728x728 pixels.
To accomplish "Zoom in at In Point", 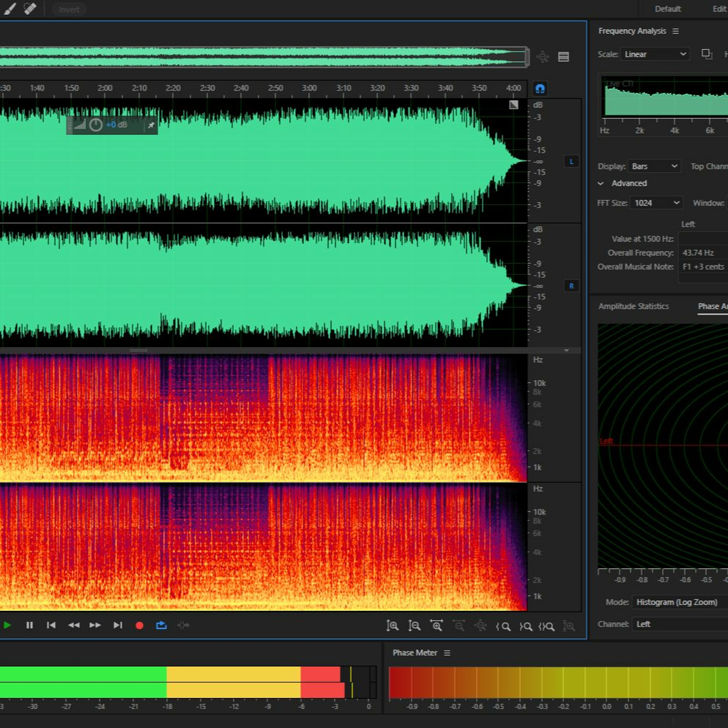I will tap(503, 626).
